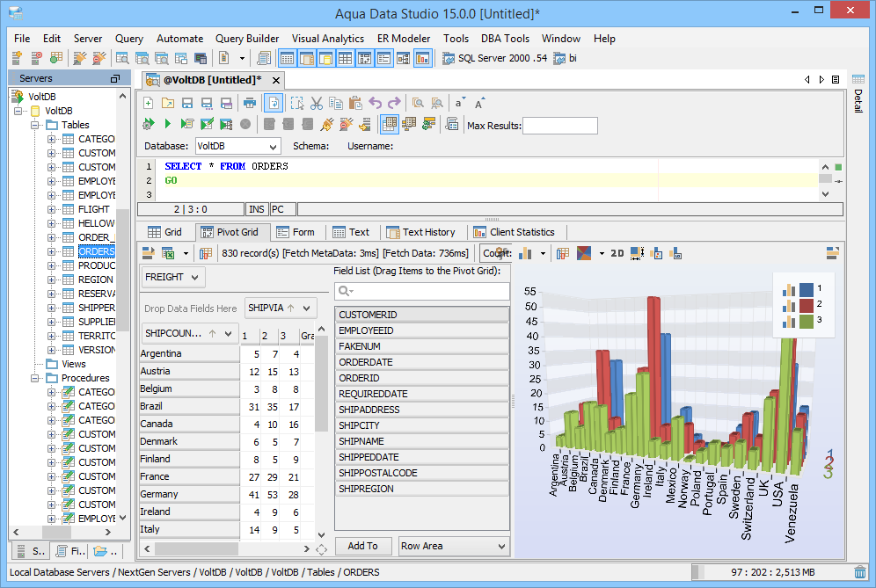Click the decrease font size 'a' icon
Image resolution: width=876 pixels, height=588 pixels.
tap(460, 104)
